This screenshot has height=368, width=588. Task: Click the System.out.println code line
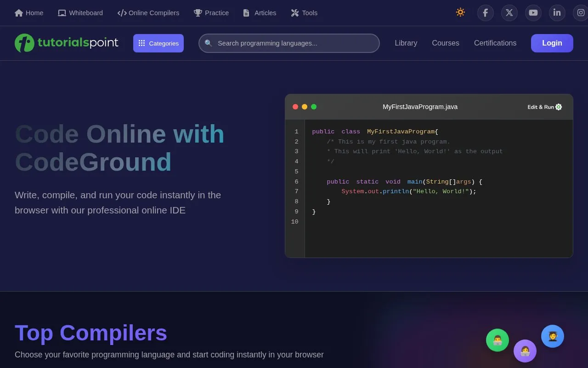(x=409, y=191)
